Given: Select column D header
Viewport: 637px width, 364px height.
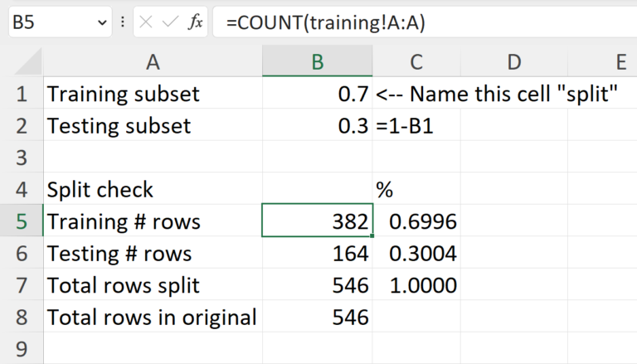Looking at the screenshot, I should pos(514,61).
